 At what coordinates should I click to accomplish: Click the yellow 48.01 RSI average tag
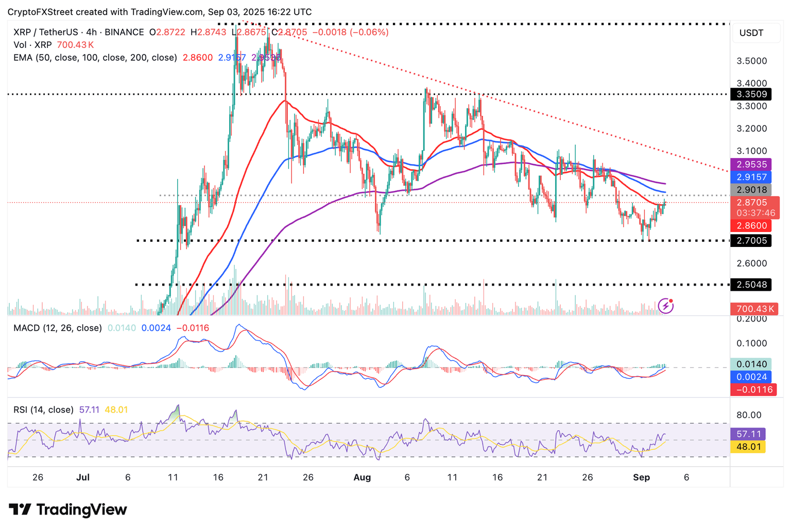point(748,447)
